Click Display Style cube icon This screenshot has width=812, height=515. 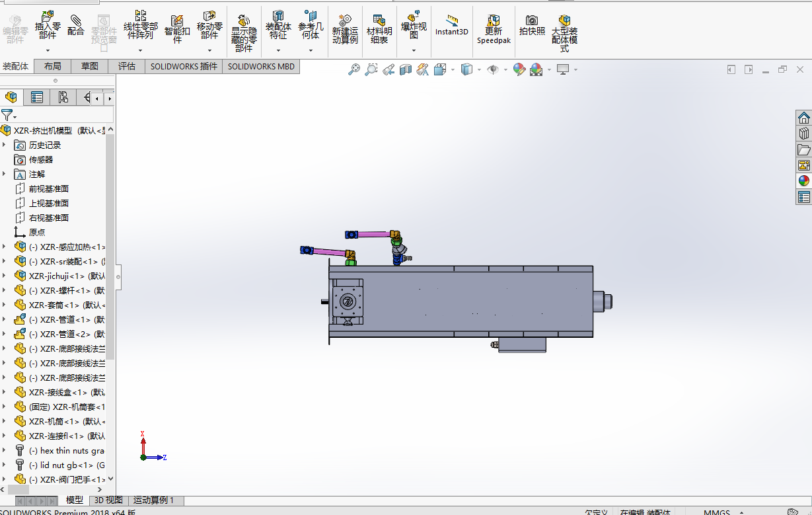point(466,69)
